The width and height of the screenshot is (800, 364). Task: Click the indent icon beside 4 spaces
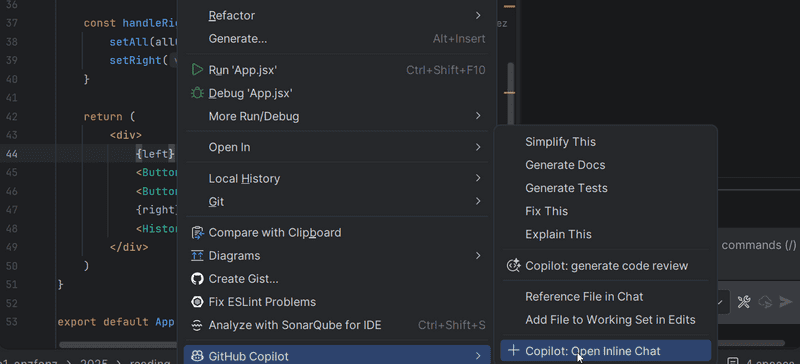tap(732, 361)
